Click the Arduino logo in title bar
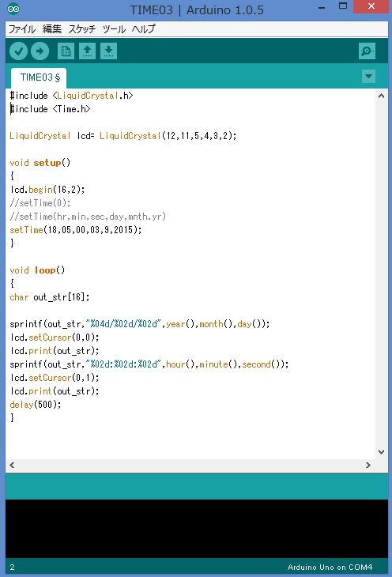 pos(13,9)
